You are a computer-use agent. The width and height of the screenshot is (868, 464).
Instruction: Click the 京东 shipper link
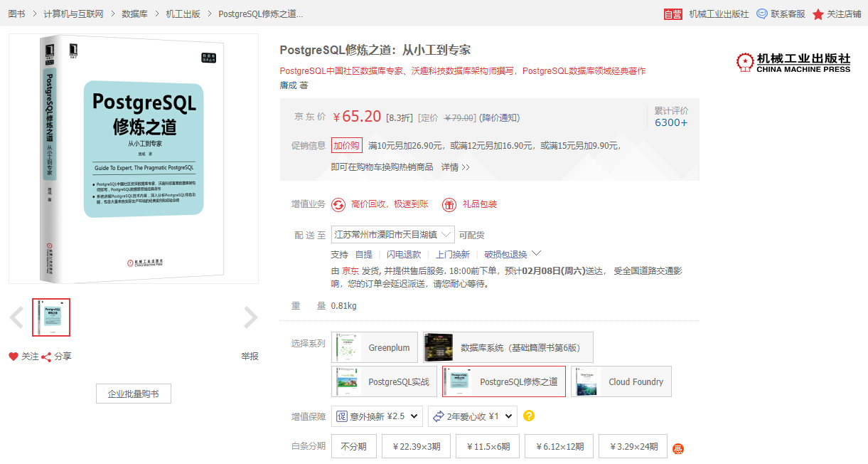[x=350, y=270]
